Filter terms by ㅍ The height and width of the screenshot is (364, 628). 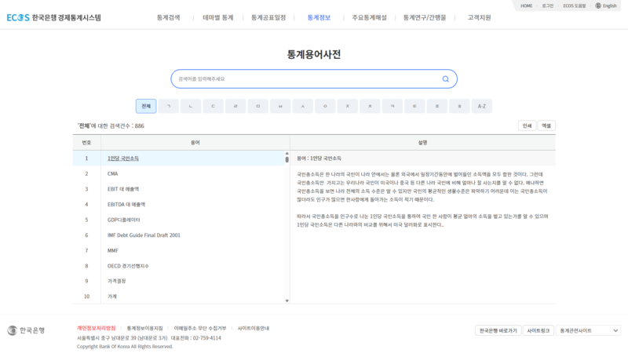437,106
